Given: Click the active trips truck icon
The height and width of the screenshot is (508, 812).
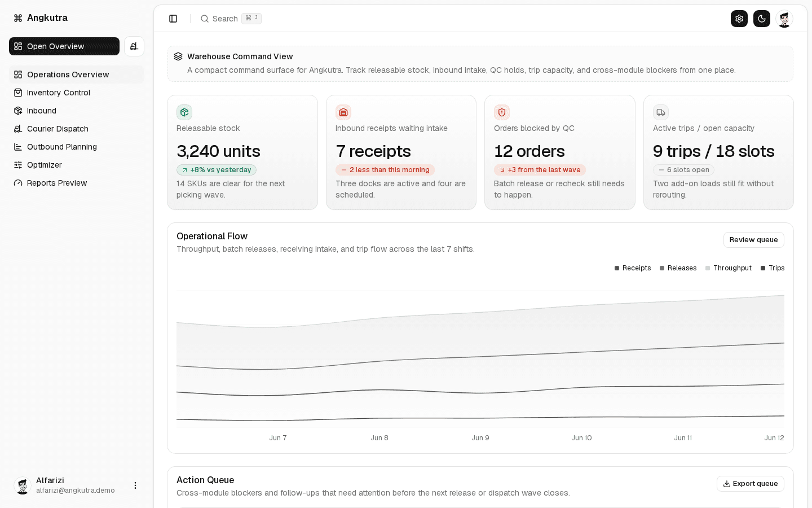Looking at the screenshot, I should click(x=661, y=112).
